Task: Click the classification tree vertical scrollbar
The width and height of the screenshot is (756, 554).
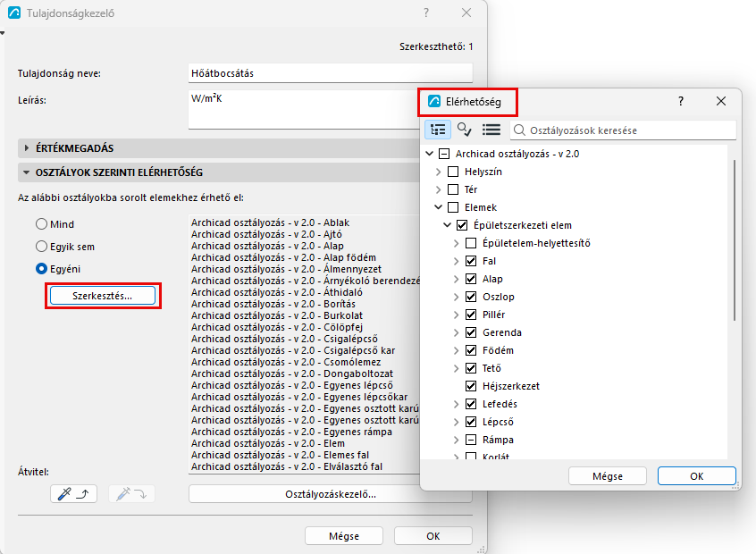Action: tap(735, 240)
